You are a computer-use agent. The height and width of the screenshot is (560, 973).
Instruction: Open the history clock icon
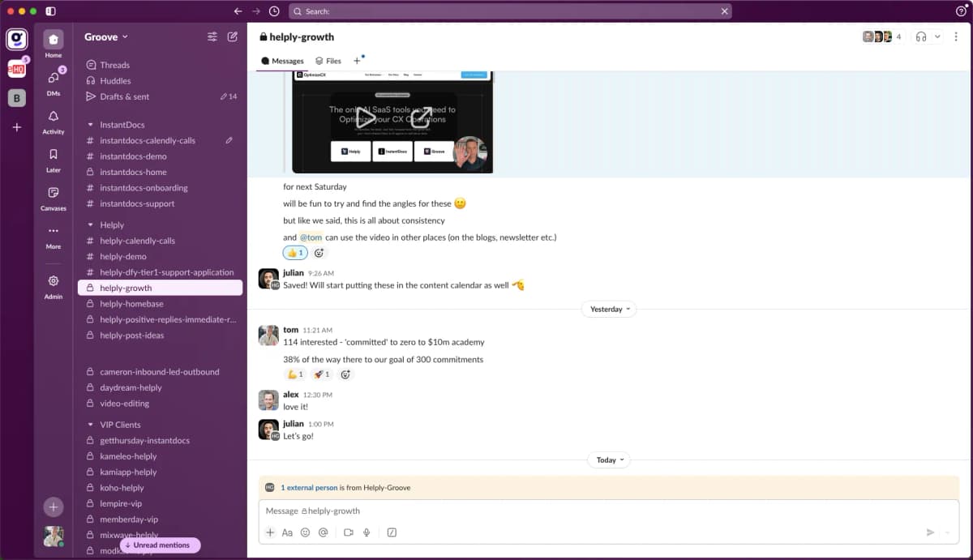click(x=274, y=11)
